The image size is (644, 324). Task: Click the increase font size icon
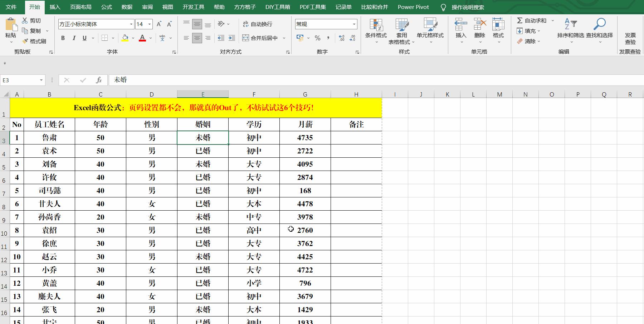pos(159,24)
